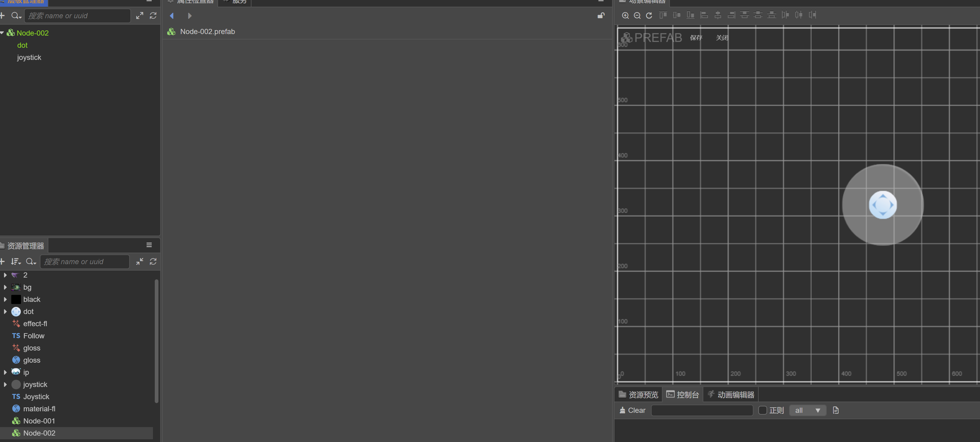Refresh the hierarchy panel tree

pyautogui.click(x=153, y=16)
